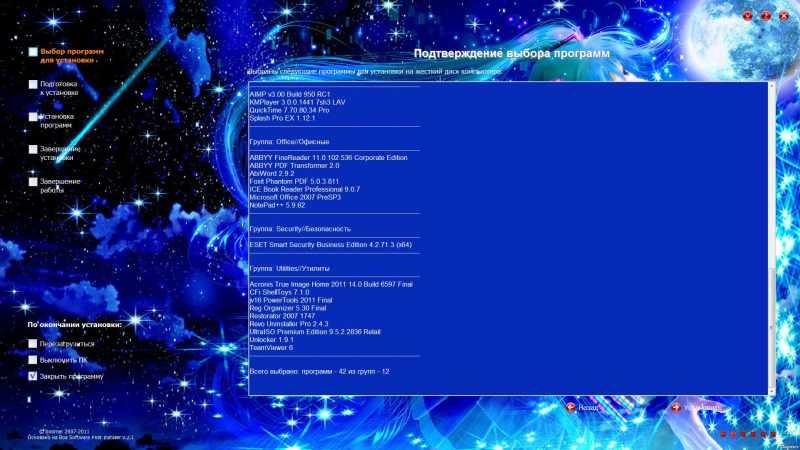
Task: Tick the 'Выбор программ для установки' step box
Action: 33,52
